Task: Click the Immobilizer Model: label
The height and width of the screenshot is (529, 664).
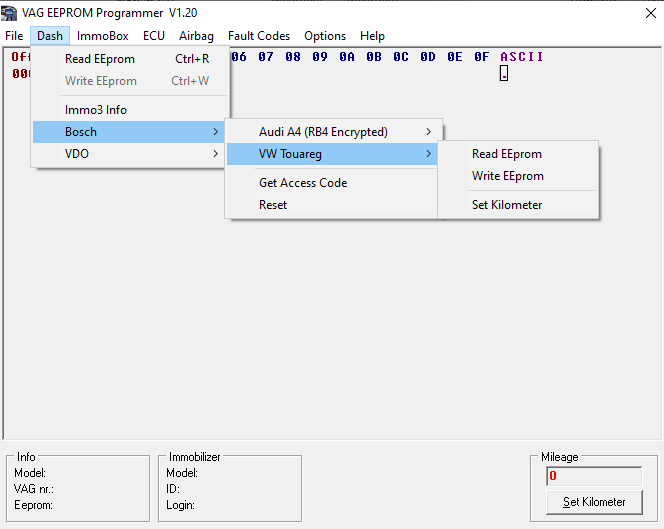Action: [x=182, y=473]
